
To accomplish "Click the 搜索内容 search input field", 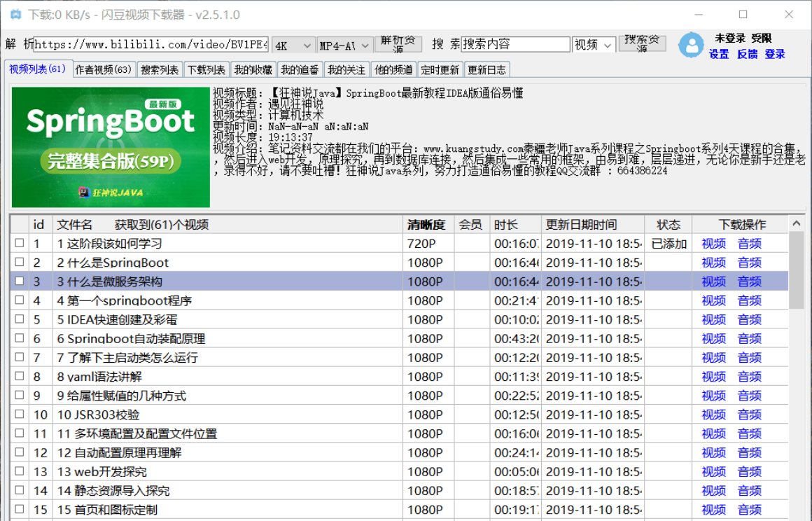I will (x=517, y=44).
